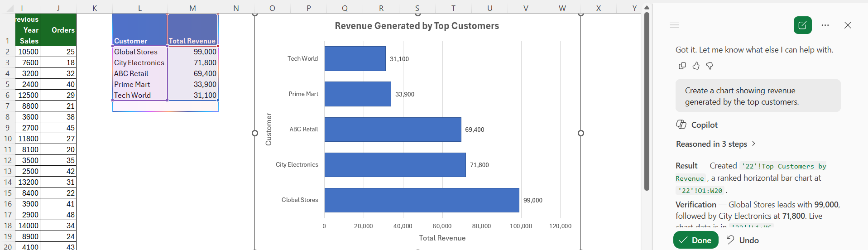This screenshot has width=868, height=250.
Task: Click the Copilot logo icon
Action: [x=681, y=125]
